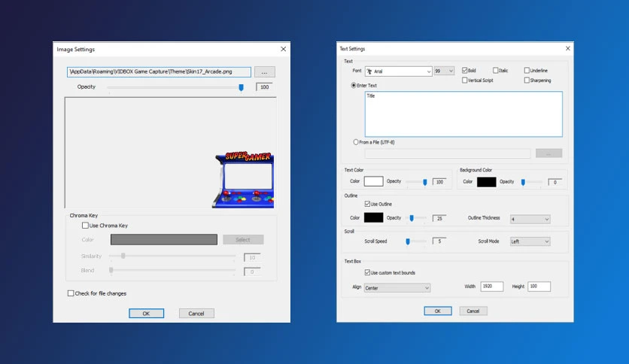Click the Width field showing 1920
Image resolution: width=629 pixels, height=364 pixels.
coord(492,287)
